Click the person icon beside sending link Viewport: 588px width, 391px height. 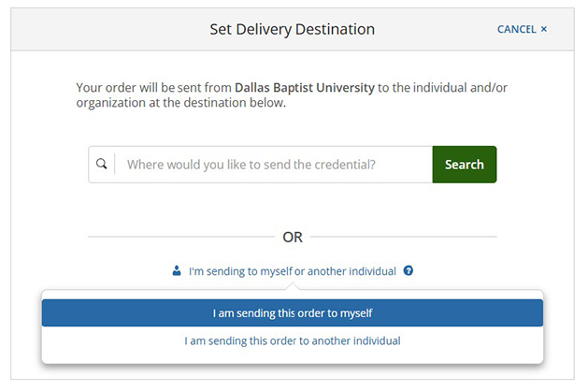click(x=177, y=271)
